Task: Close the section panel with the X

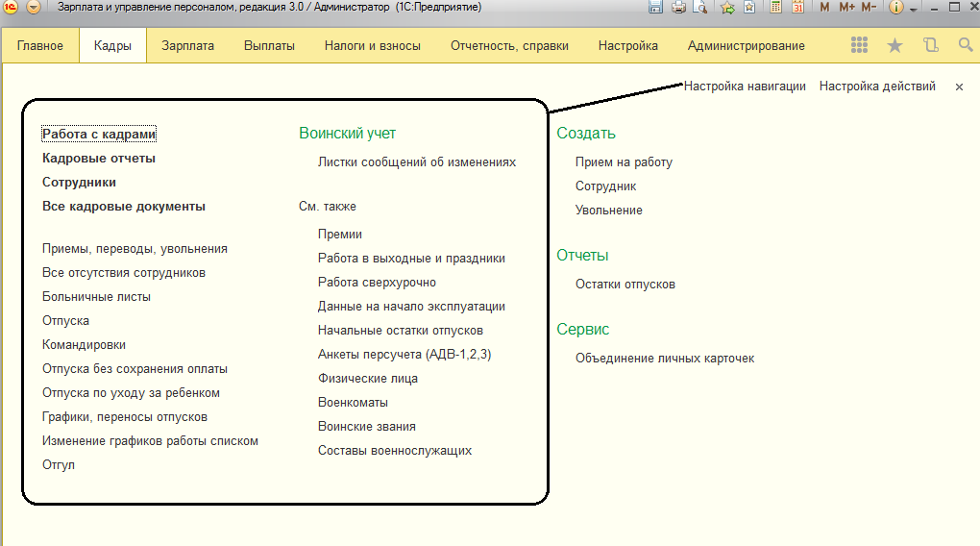Action: 959,87
